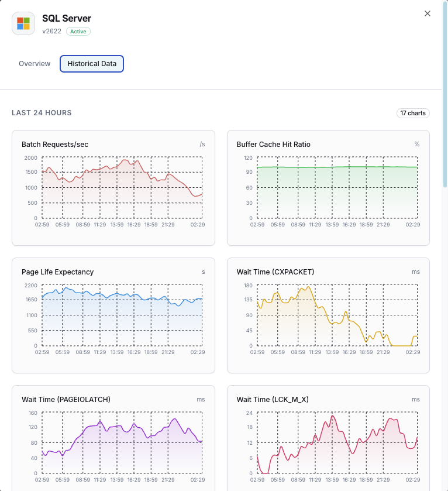This screenshot has height=491, width=448.
Task: Select the Historical Data tab
Action: [91, 64]
